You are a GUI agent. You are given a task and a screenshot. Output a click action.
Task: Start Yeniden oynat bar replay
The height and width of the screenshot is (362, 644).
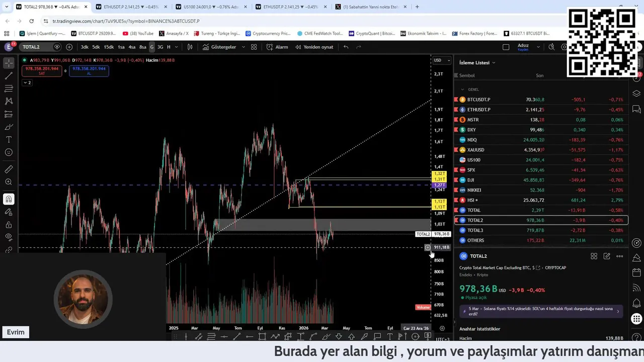314,47
